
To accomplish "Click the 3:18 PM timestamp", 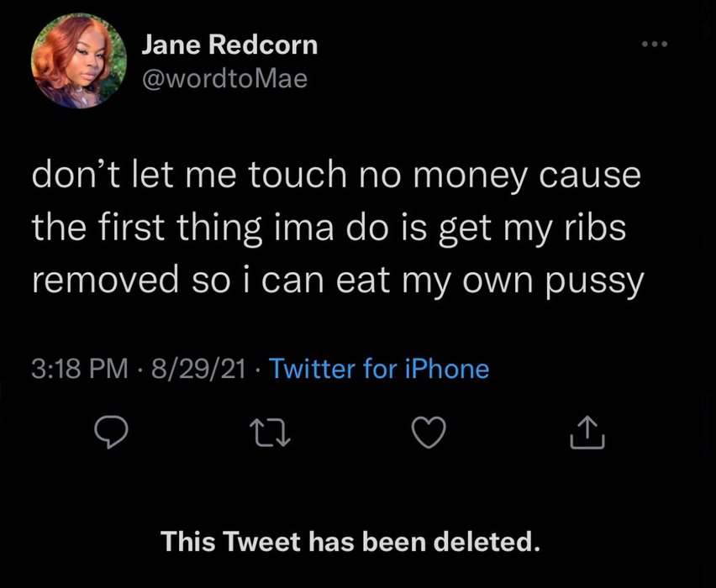I will pyautogui.click(x=80, y=368).
